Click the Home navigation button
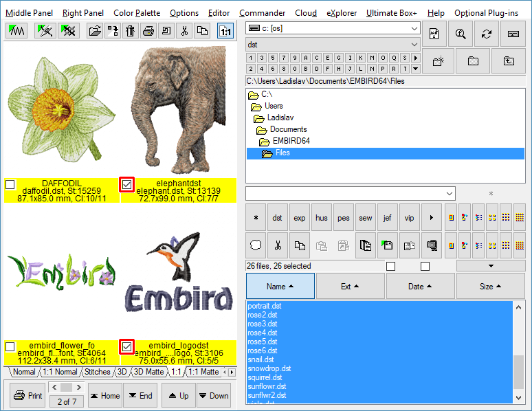 [x=104, y=396]
